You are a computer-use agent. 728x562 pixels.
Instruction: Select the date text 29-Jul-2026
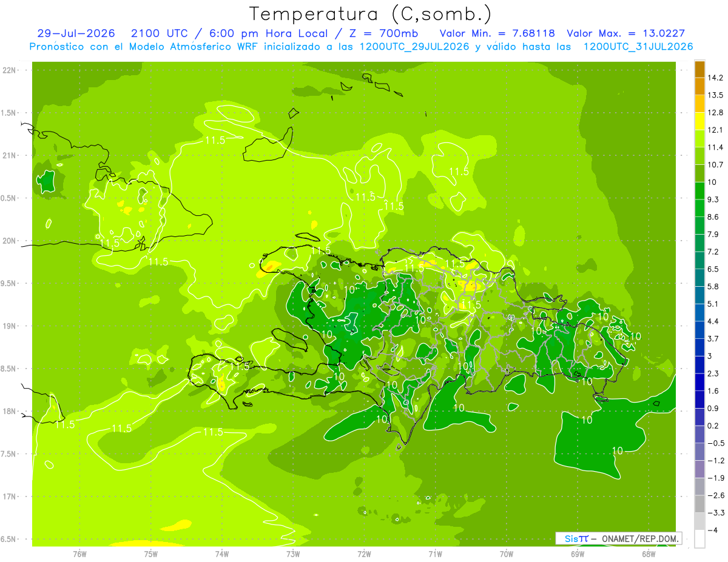(x=76, y=33)
